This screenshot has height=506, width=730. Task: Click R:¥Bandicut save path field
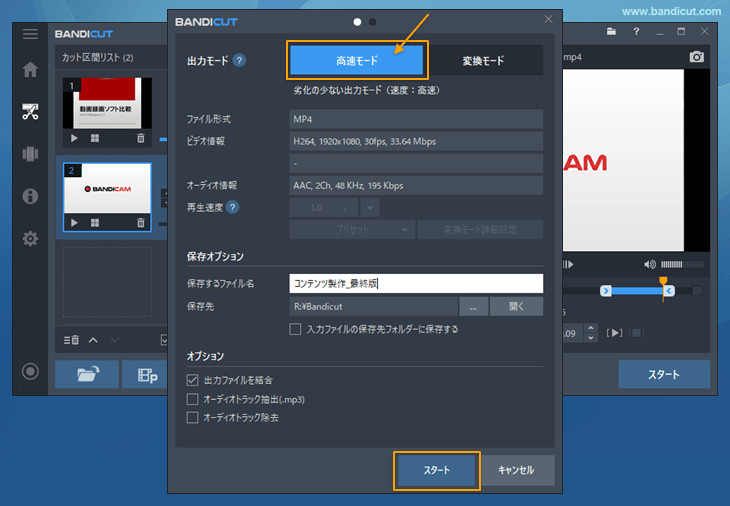tap(373, 306)
